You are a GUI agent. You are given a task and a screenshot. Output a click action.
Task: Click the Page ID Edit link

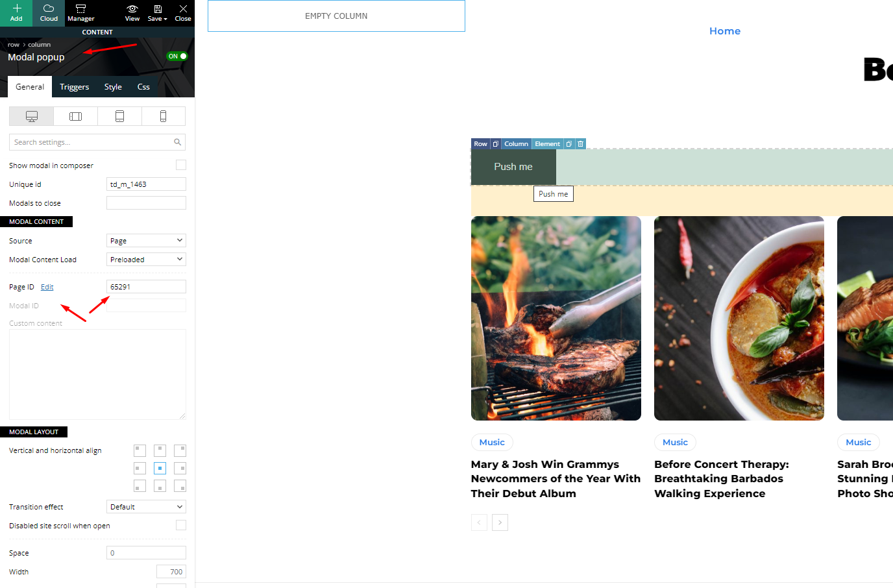47,287
